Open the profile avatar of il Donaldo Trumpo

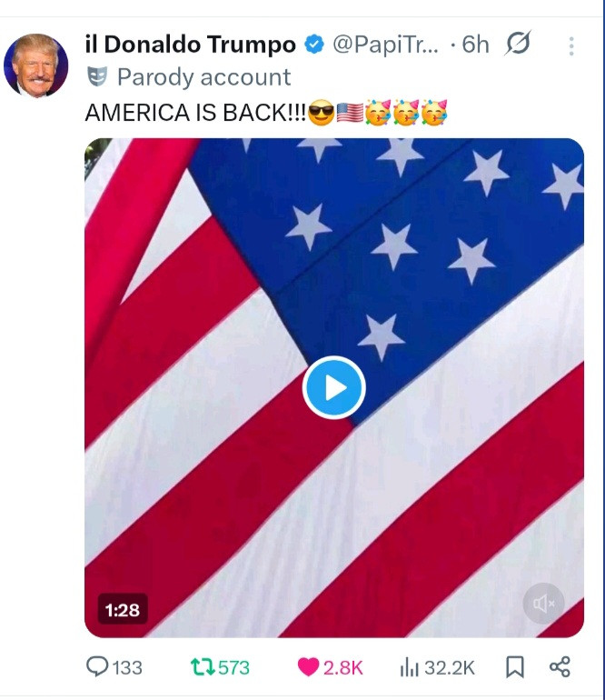[x=36, y=65]
